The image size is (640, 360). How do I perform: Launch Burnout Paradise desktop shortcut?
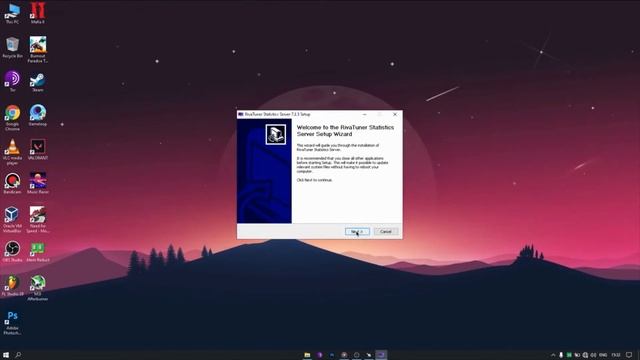38,50
